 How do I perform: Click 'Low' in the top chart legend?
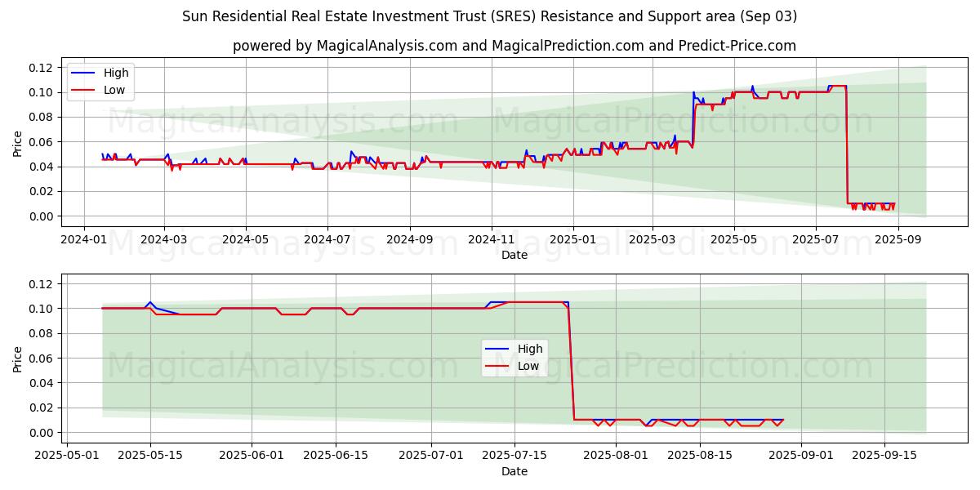tap(114, 90)
